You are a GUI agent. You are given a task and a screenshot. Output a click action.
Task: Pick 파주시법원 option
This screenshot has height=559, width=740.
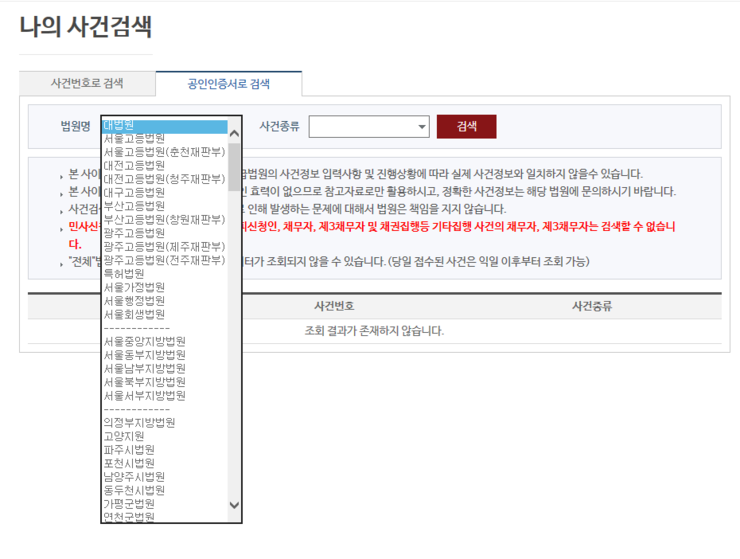[165, 449]
